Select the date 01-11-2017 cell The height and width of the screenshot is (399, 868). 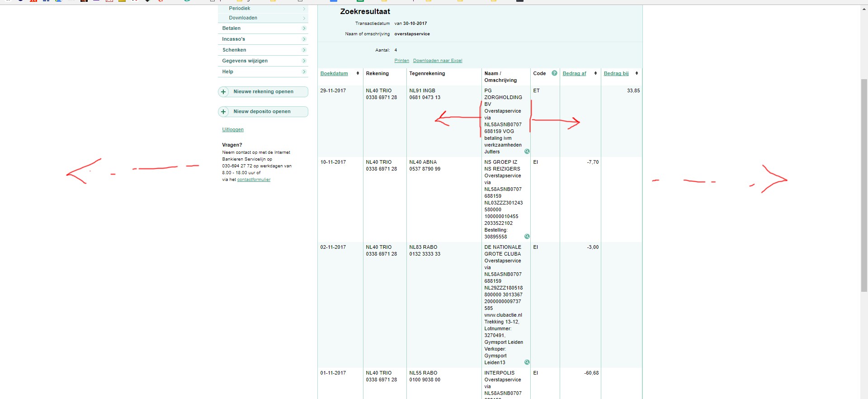tap(333, 373)
